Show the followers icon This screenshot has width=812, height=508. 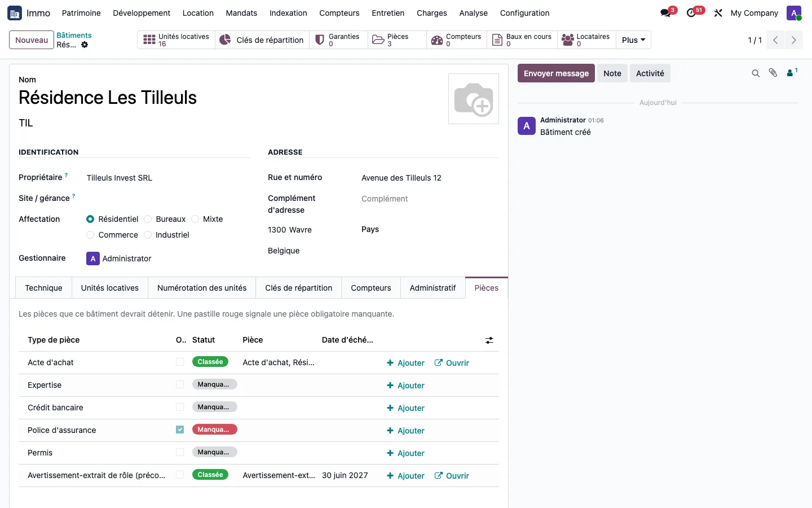(x=792, y=73)
